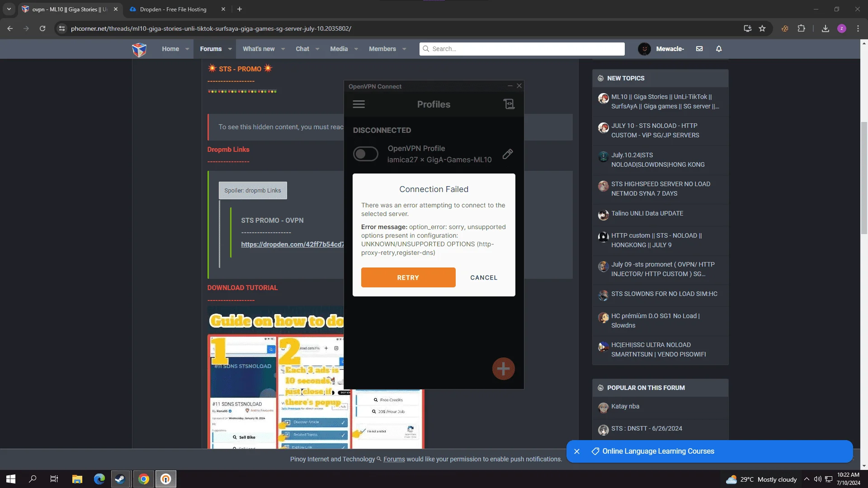Open the Extensions puzzle icon
This screenshot has width=868, height=488.
(x=801, y=28)
